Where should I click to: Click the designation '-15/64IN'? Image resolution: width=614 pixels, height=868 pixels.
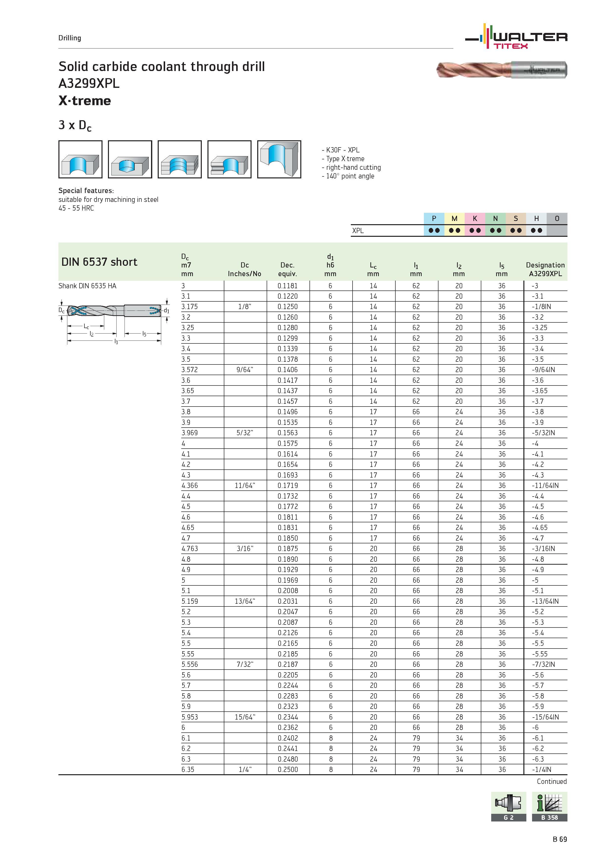tap(545, 717)
